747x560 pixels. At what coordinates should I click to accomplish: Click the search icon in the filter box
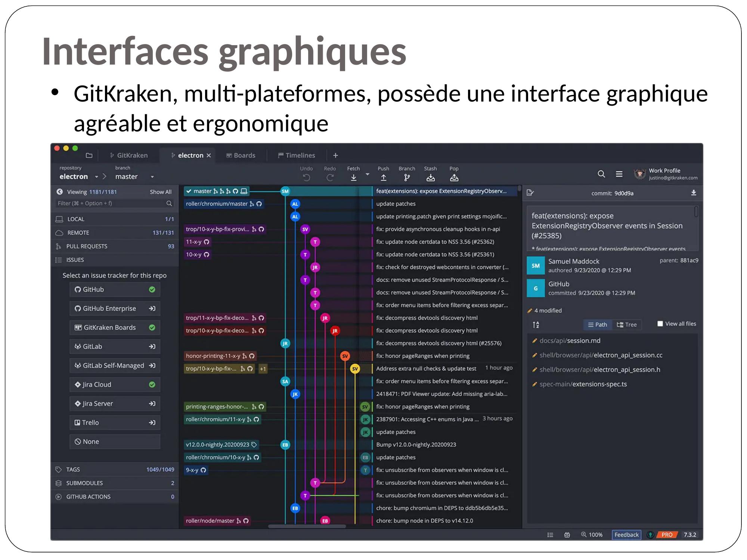[x=169, y=203]
